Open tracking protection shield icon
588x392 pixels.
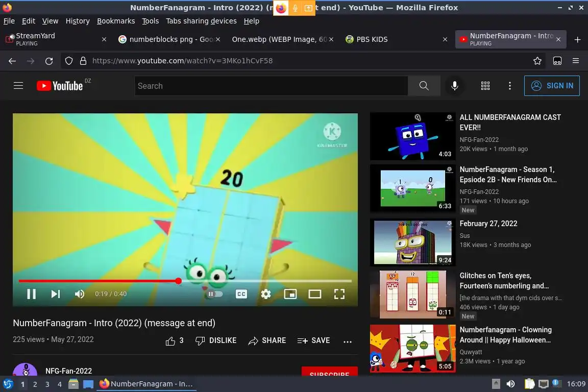(x=69, y=61)
